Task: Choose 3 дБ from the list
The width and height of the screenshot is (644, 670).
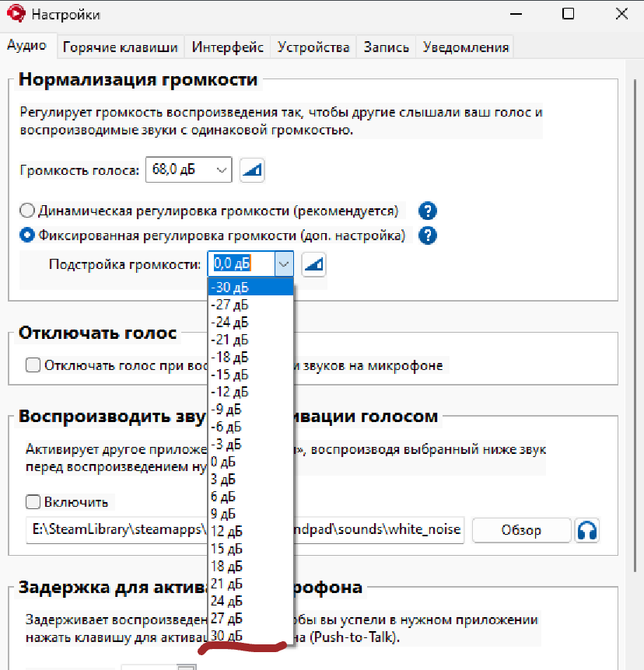Action: [x=250, y=479]
